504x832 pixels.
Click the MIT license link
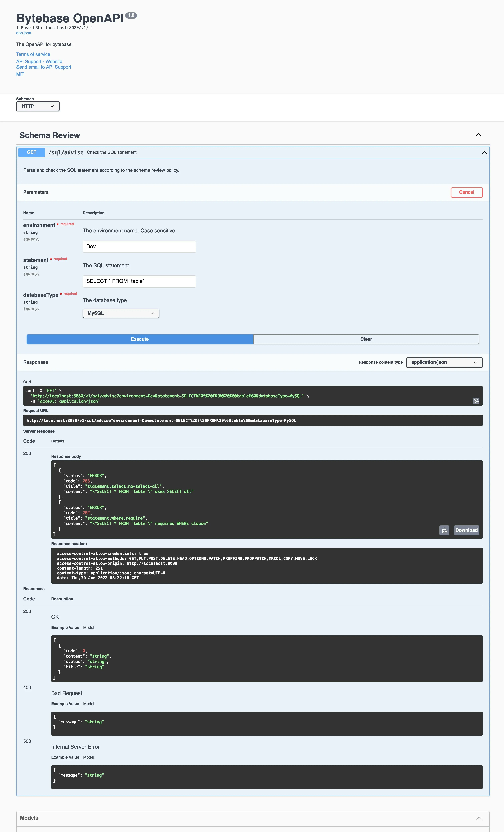[20, 74]
